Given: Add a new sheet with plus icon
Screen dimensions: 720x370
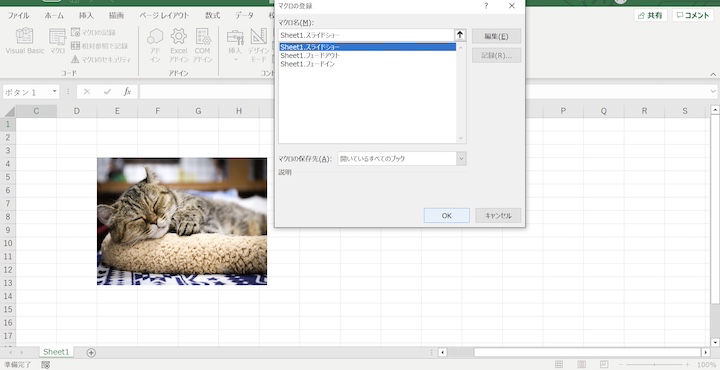Looking at the screenshot, I should (x=91, y=353).
